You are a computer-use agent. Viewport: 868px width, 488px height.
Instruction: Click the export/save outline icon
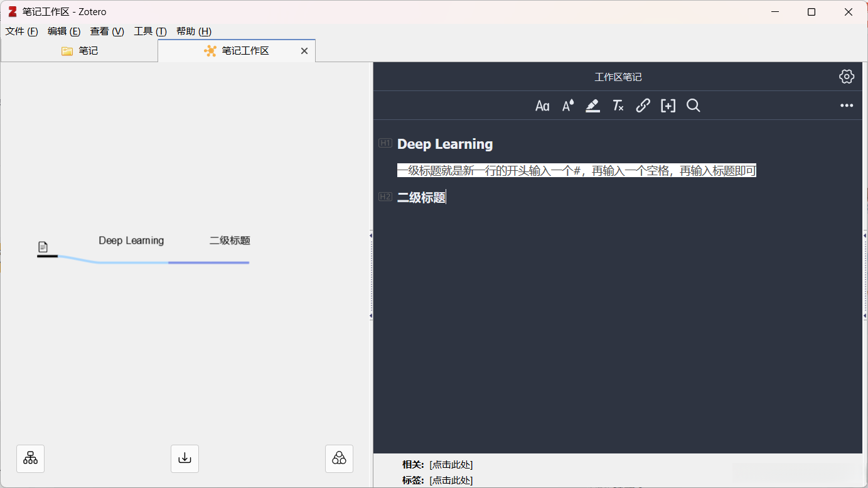[x=185, y=458]
